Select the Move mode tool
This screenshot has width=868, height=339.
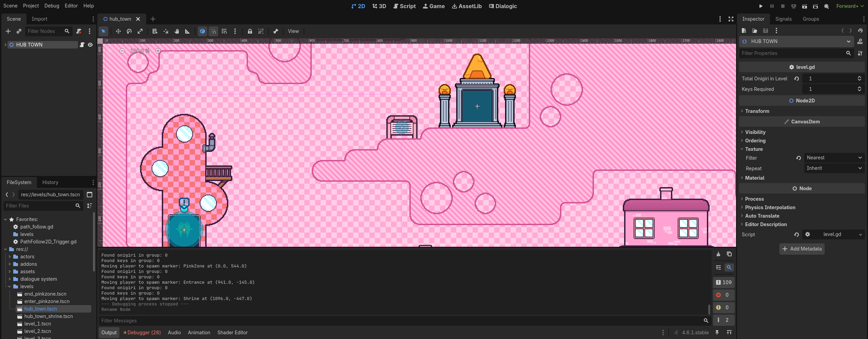pyautogui.click(x=118, y=31)
